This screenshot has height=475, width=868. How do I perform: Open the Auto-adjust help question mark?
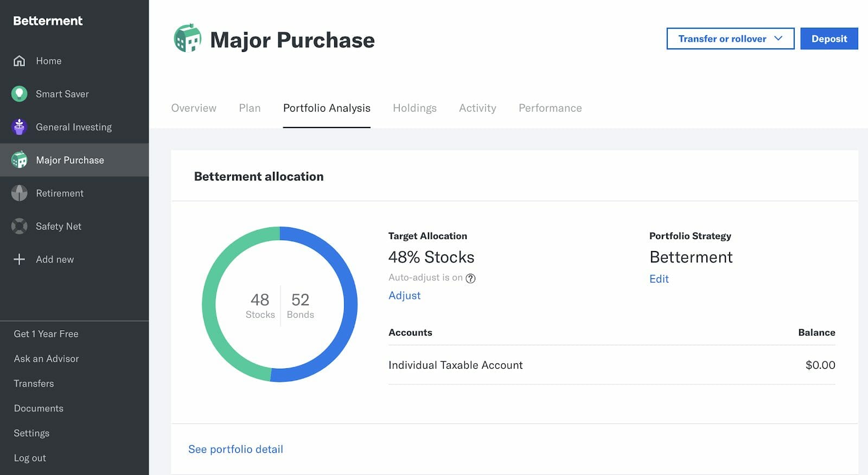[x=470, y=278]
